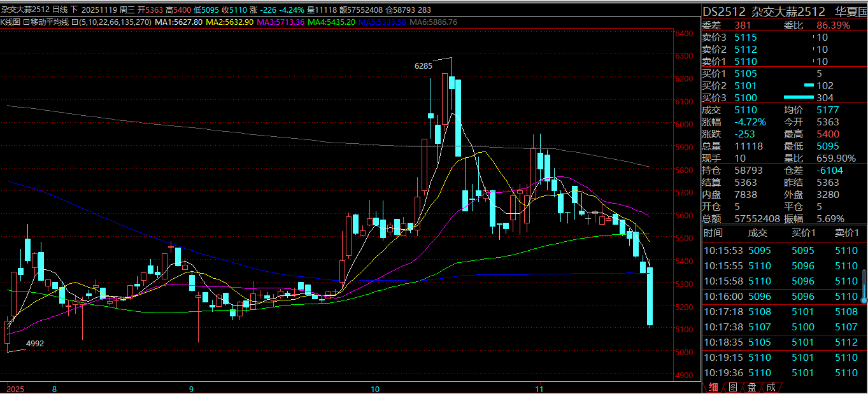Open the K线图 chart type label
The width and height of the screenshot is (868, 394).
(13, 22)
